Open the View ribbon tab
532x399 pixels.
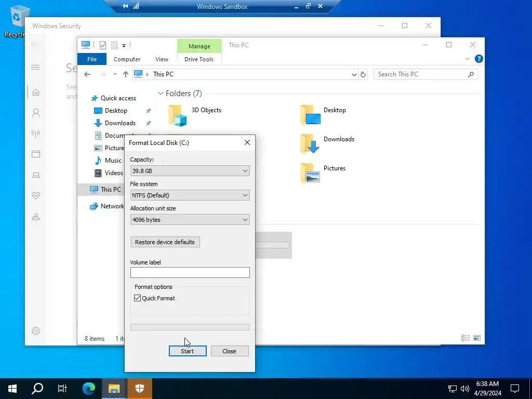click(x=162, y=59)
